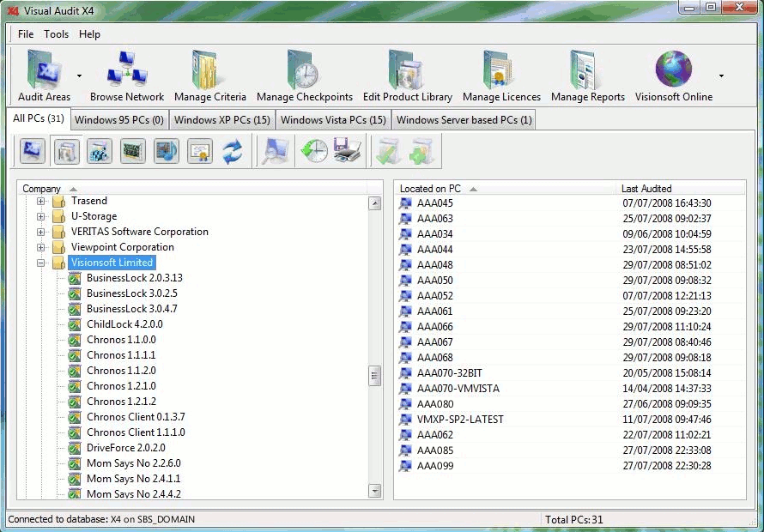Open the Audit Areas toolbar icon
Screen dimensions: 764x532
[44, 76]
